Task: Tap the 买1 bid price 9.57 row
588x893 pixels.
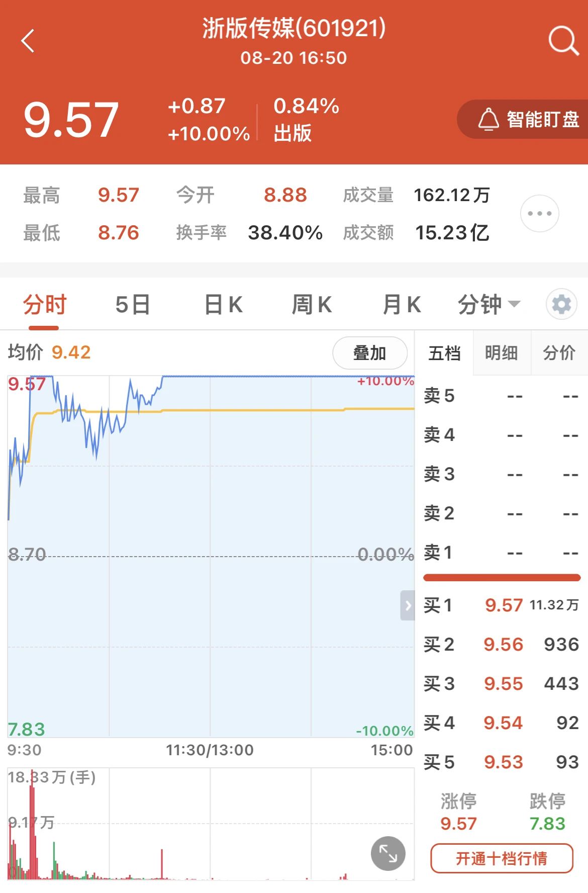Action: (502, 605)
